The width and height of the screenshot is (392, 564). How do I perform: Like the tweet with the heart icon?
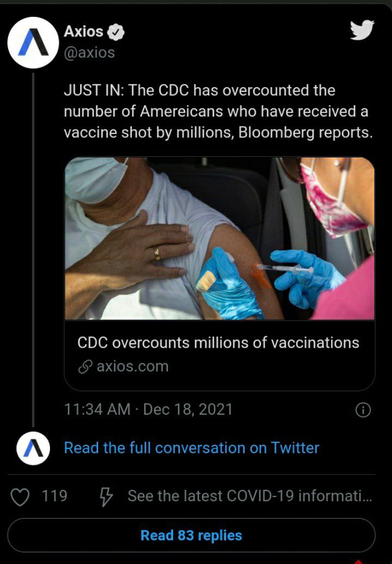(21, 496)
